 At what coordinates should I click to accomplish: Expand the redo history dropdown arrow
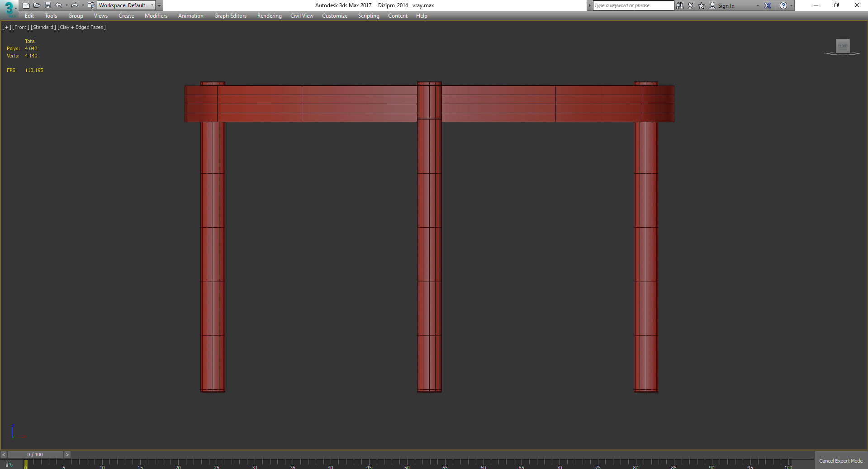pyautogui.click(x=83, y=5)
